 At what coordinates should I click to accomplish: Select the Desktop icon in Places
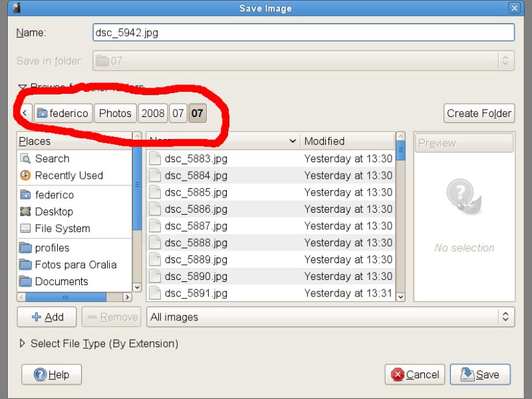pos(25,211)
